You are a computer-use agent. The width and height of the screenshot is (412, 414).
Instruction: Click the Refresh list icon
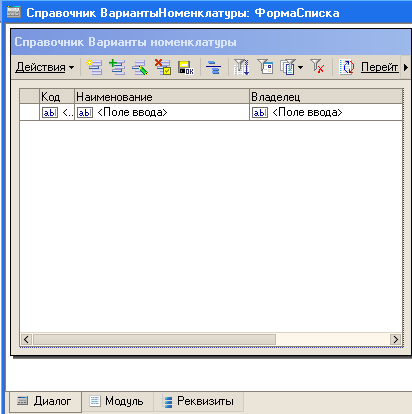tap(347, 67)
